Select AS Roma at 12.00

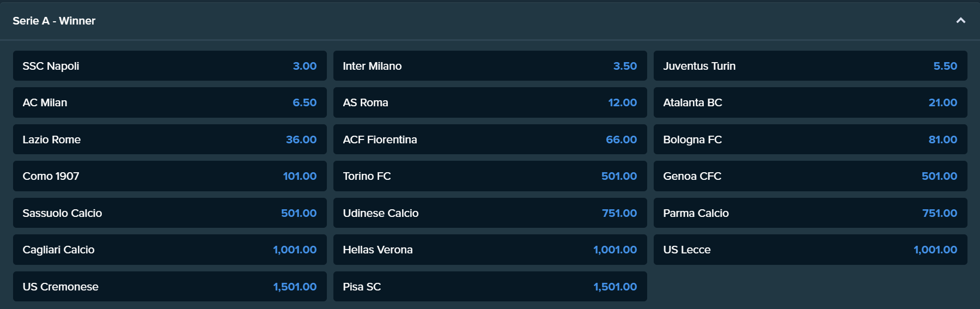click(x=490, y=102)
